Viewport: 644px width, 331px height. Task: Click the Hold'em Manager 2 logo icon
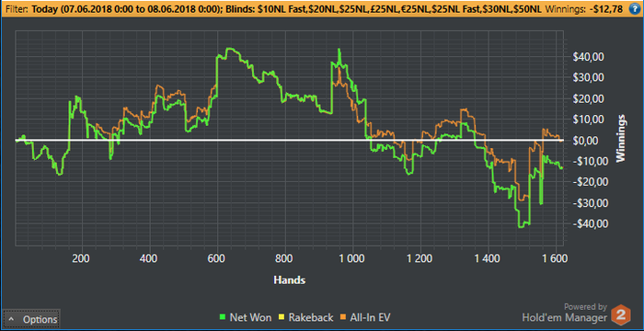pyautogui.click(x=620, y=315)
